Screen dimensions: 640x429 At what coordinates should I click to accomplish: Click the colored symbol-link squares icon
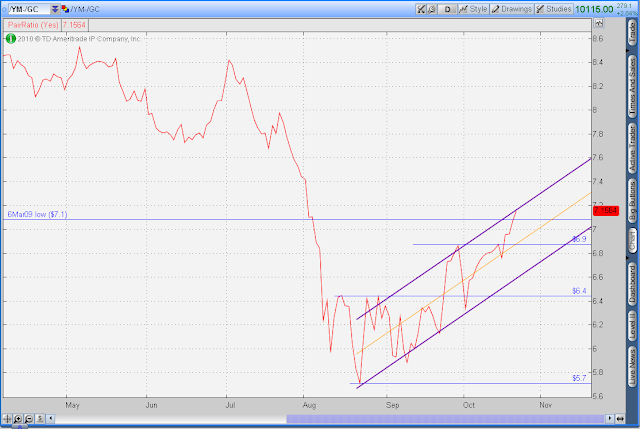coord(65,9)
